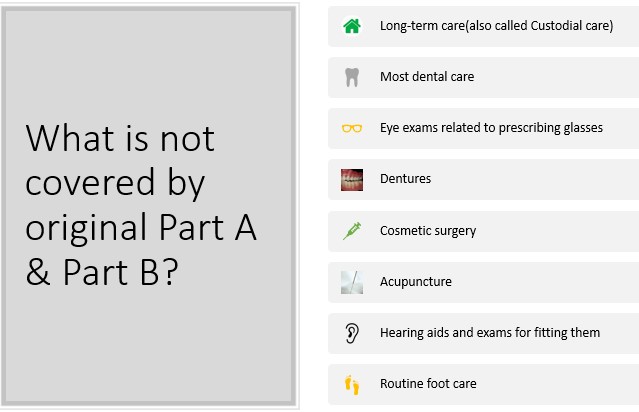
Task: Click the green syringe icon
Action: point(352,231)
